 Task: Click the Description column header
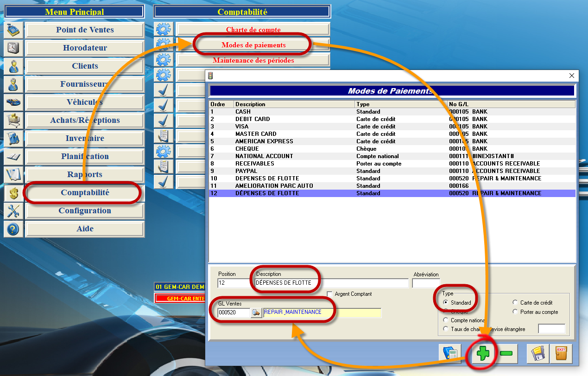coord(294,104)
